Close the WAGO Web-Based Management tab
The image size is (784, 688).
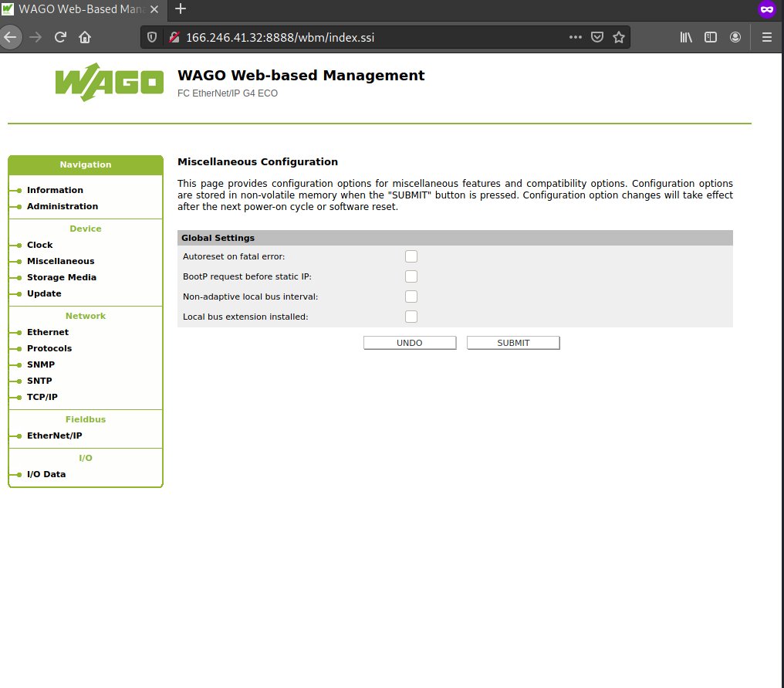(154, 9)
